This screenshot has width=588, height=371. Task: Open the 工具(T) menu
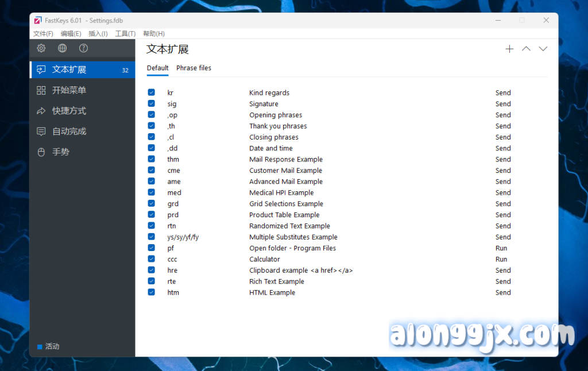point(125,34)
